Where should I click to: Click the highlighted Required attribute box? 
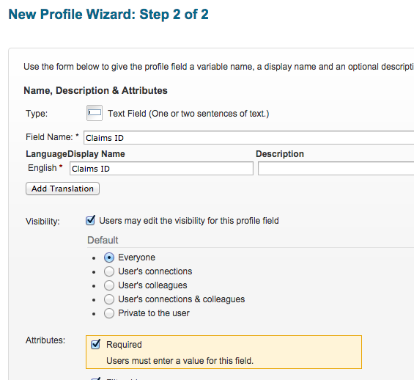(224, 352)
